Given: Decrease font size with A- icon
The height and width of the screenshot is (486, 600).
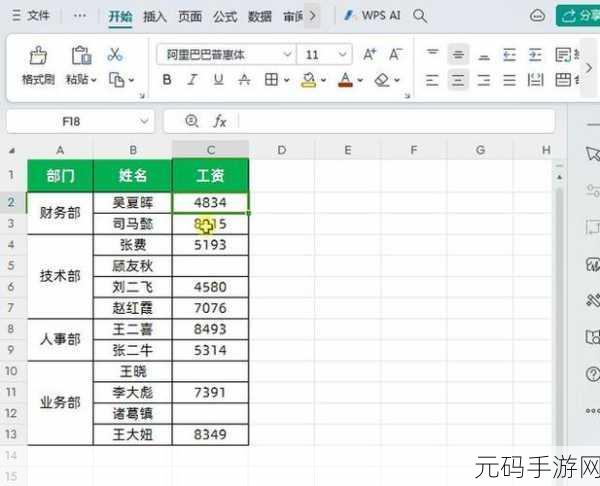Looking at the screenshot, I should [x=395, y=55].
